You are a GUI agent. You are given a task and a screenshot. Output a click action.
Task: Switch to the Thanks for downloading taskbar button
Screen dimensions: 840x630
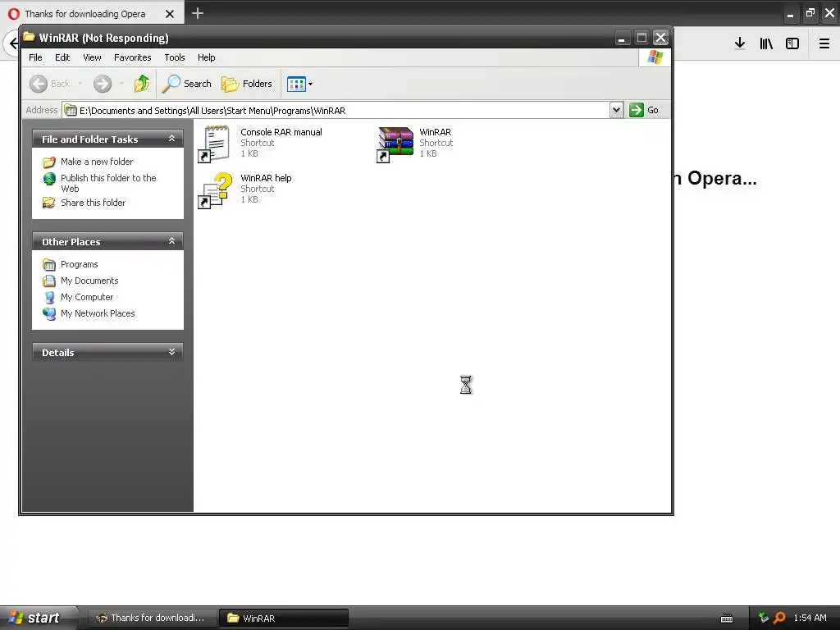[152, 618]
